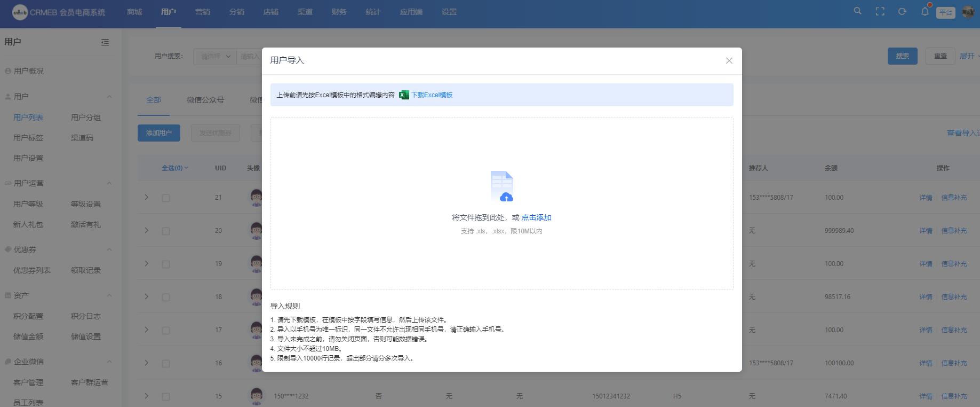980x407 pixels.
Task: Click the cloud upload file icon
Action: pos(501,186)
